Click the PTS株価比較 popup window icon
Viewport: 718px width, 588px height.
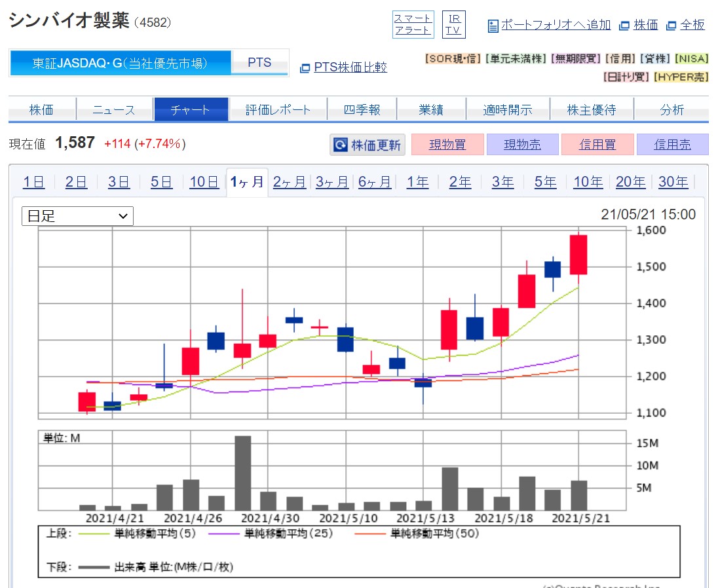(x=305, y=68)
